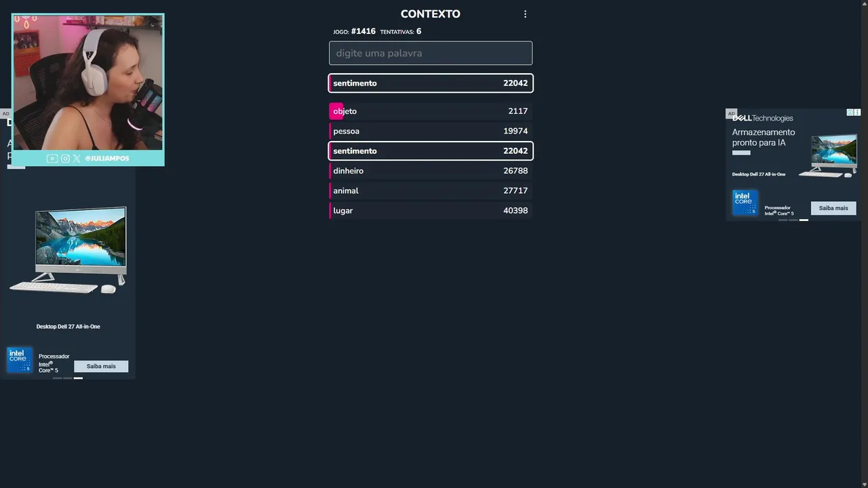This screenshot has width=868, height=488.
Task: Click 'Saiba mais' button in right ad
Action: point(833,208)
